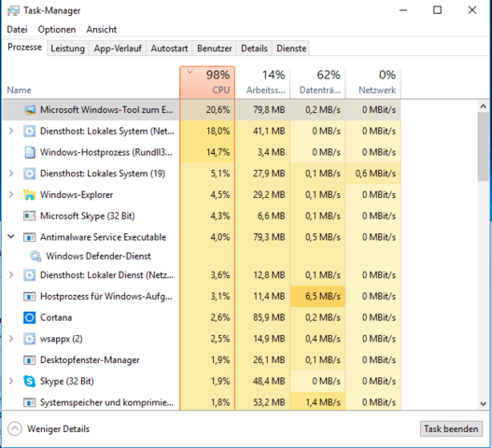This screenshot has height=448, width=492.
Task: Switch to the Benutzer tab
Action: [x=215, y=49]
